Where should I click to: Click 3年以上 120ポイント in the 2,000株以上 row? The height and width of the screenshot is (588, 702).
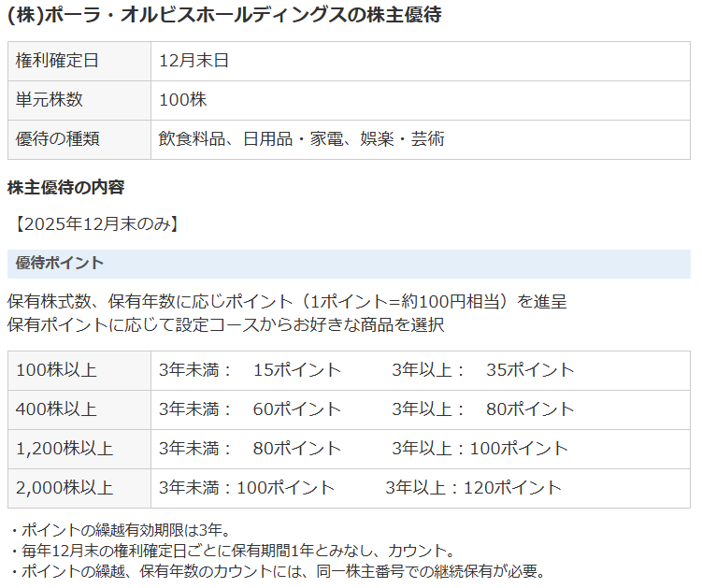473,488
